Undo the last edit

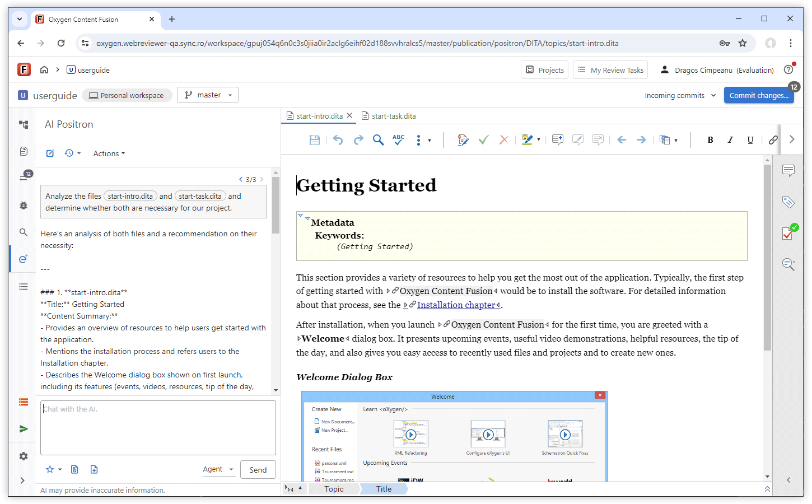coord(338,140)
